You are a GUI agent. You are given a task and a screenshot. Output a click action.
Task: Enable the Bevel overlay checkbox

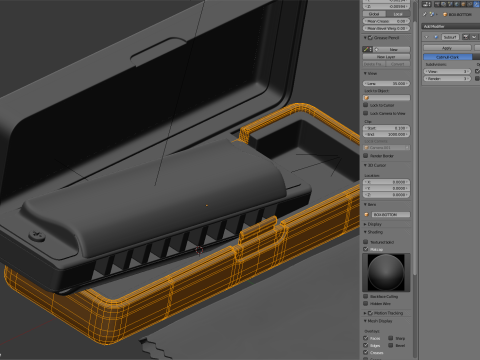[390, 345]
